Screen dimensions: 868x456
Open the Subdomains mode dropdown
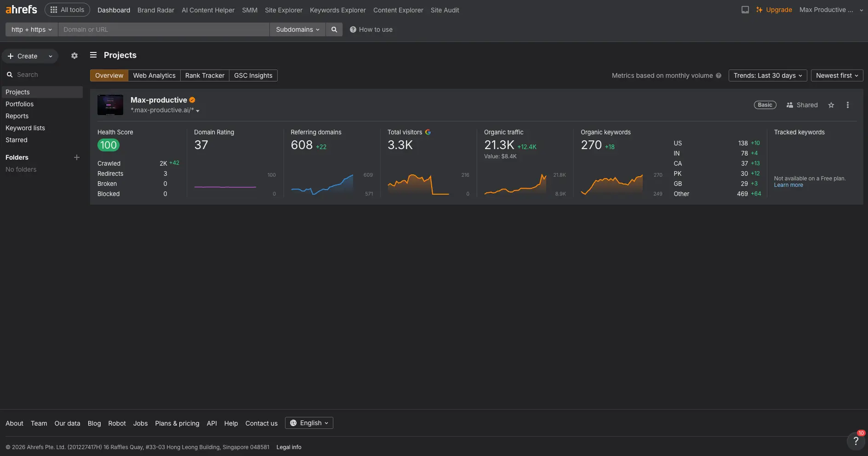297,29
